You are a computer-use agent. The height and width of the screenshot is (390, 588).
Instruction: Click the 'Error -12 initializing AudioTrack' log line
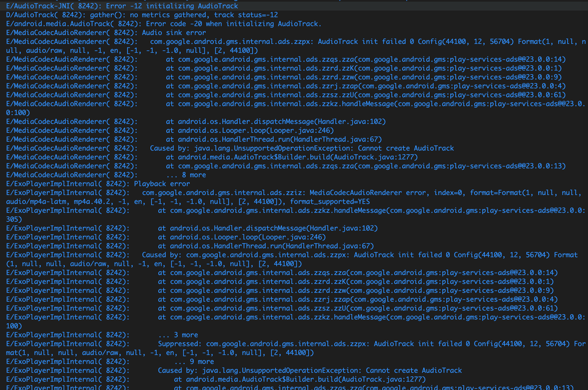[172, 6]
